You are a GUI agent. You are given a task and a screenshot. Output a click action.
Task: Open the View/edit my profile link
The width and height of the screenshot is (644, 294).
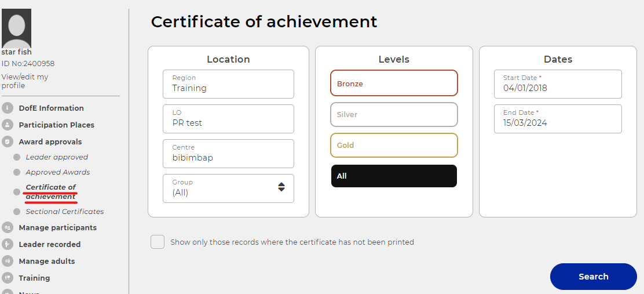tap(24, 81)
